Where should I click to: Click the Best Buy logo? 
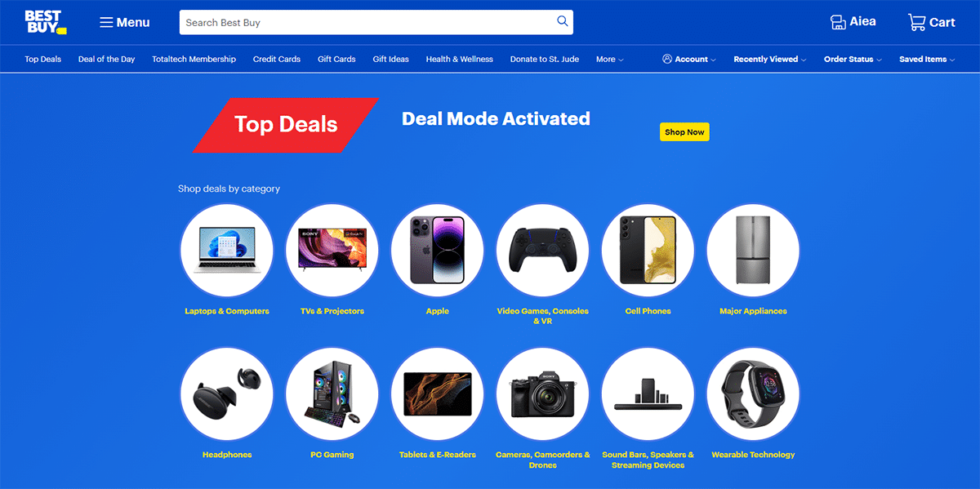(46, 22)
